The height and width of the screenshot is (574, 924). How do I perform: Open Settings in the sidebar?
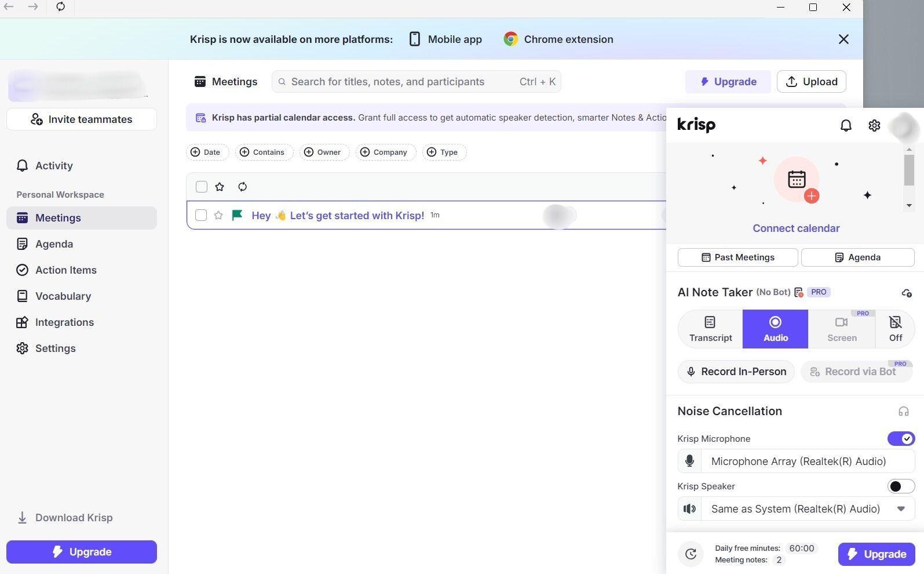(82, 348)
